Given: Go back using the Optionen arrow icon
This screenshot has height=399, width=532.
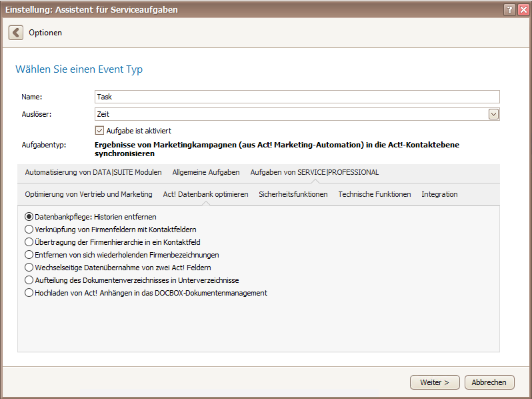Looking at the screenshot, I should (x=16, y=33).
